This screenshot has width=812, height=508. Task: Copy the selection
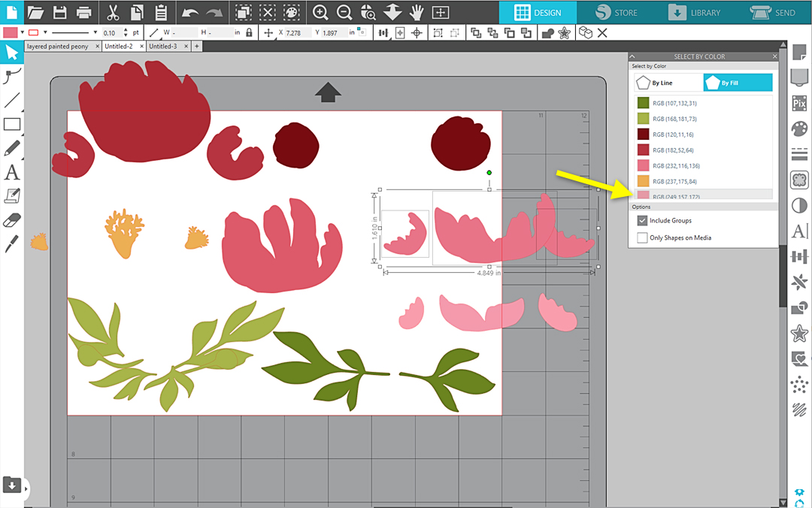coord(138,12)
